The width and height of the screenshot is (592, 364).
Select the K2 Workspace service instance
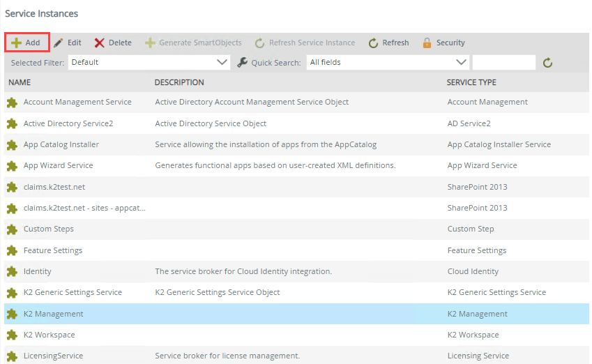point(49,335)
